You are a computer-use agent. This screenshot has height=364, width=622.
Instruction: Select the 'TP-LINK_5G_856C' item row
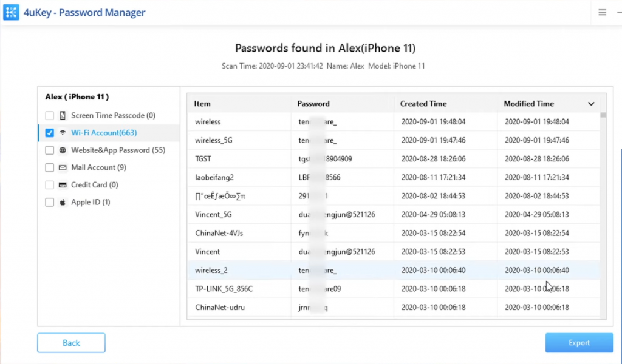tap(394, 289)
